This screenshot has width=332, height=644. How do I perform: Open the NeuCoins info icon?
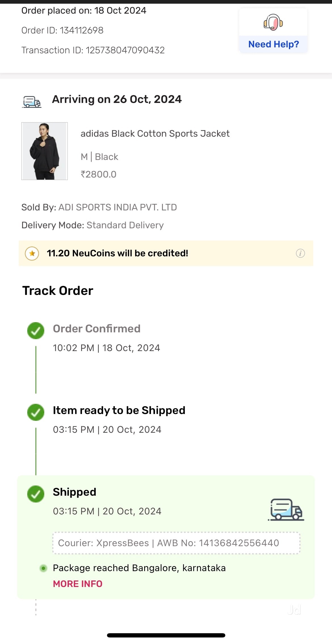[300, 253]
